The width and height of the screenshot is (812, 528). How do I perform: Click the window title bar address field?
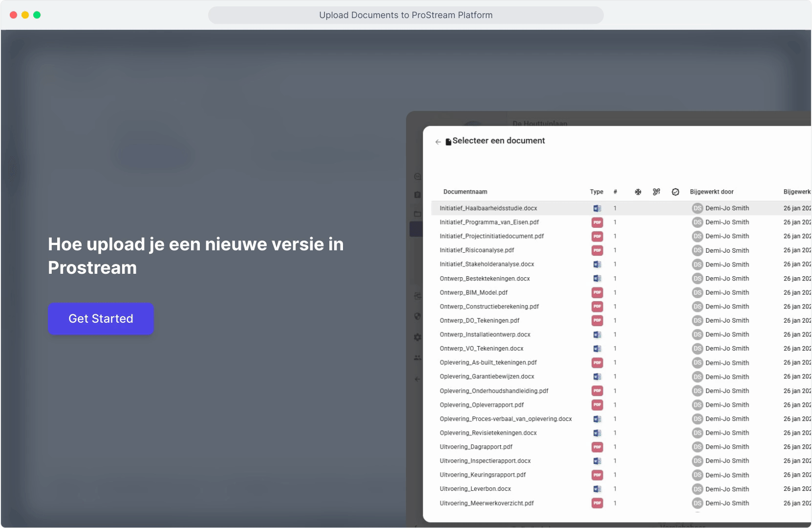[x=406, y=15]
